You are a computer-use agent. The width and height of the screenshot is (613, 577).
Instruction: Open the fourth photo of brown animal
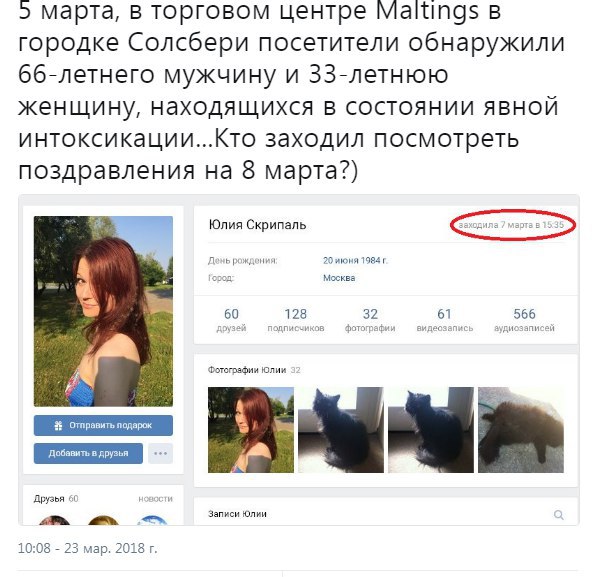coord(521,430)
